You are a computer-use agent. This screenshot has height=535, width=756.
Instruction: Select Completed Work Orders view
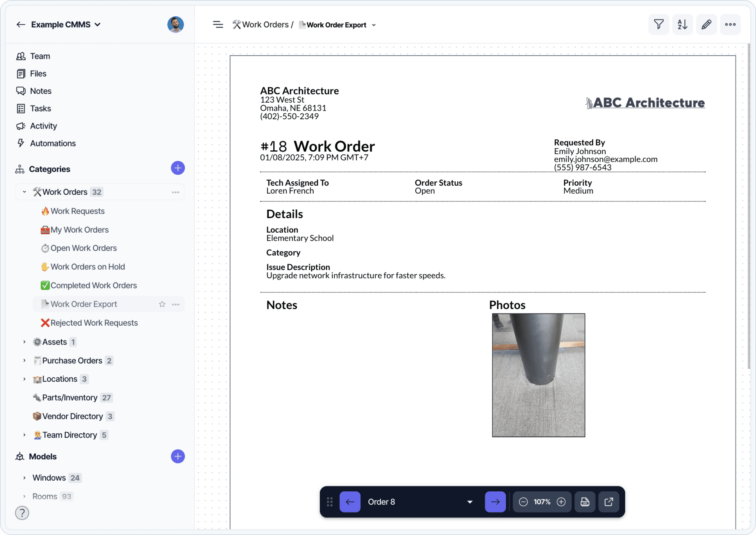click(x=94, y=285)
